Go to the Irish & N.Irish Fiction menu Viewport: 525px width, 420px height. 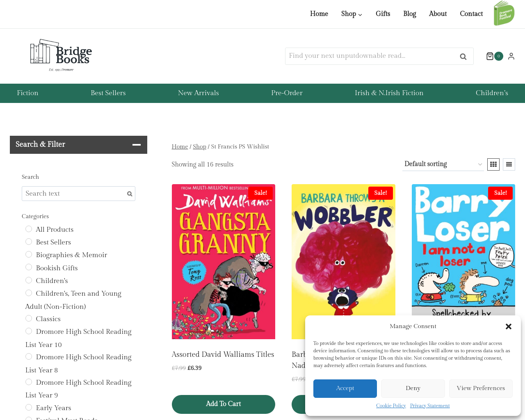[x=389, y=93]
